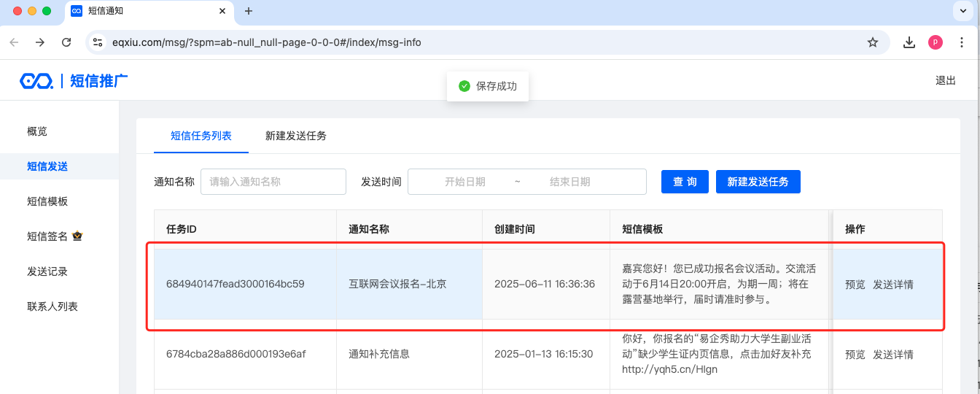Click the 查询 button

click(685, 182)
